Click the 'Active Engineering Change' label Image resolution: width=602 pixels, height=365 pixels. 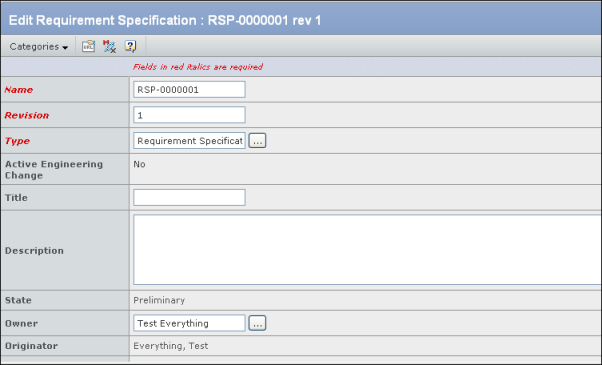(54, 170)
